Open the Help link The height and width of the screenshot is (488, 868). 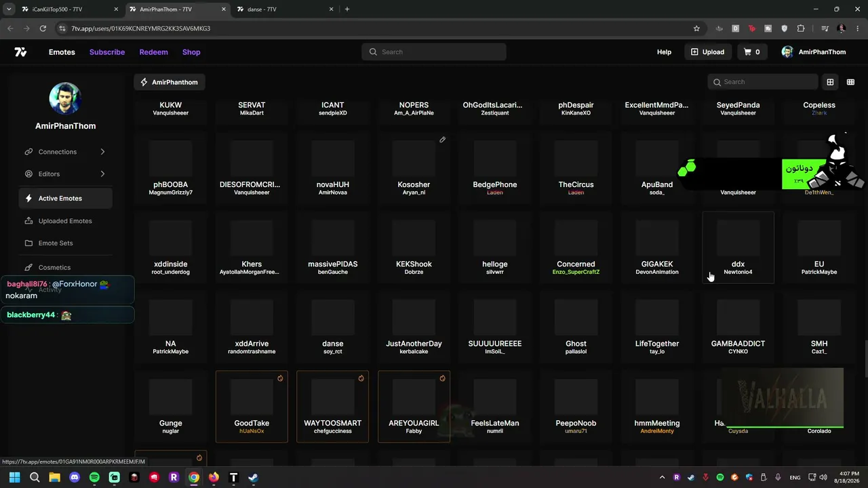click(664, 52)
